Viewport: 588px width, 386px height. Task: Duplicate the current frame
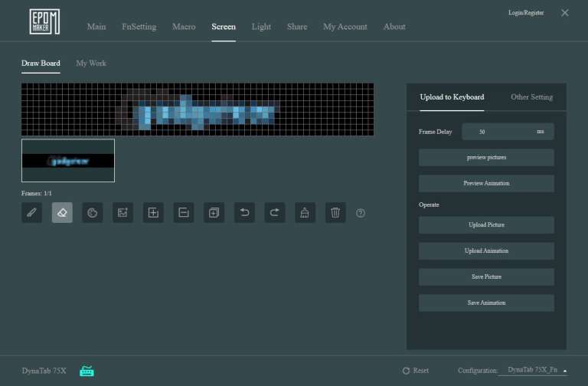(x=214, y=213)
